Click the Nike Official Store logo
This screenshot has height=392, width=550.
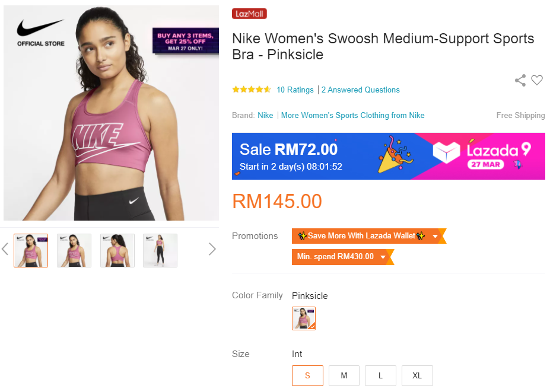pos(40,33)
